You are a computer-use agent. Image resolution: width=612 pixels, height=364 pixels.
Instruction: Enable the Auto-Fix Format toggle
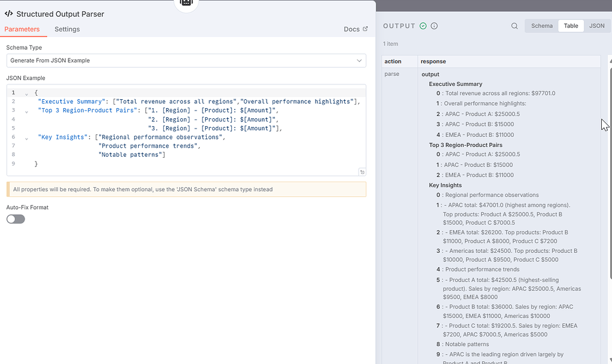[x=15, y=219]
